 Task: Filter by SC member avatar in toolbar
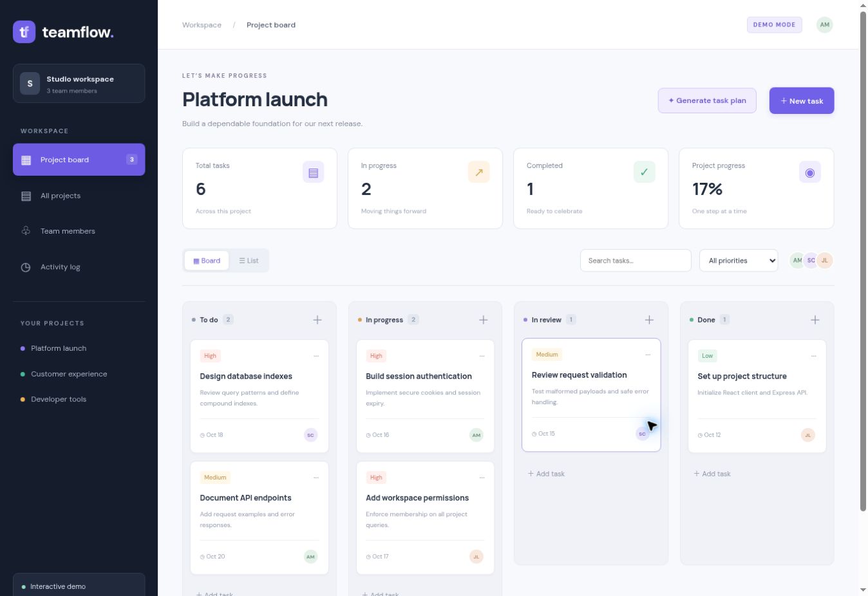point(811,261)
